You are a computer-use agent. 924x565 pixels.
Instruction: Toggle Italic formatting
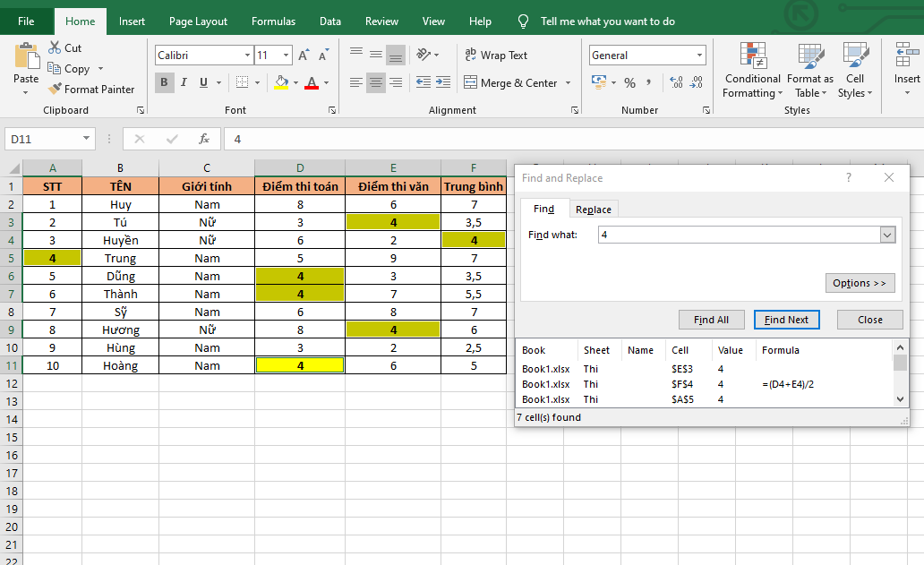tap(184, 83)
